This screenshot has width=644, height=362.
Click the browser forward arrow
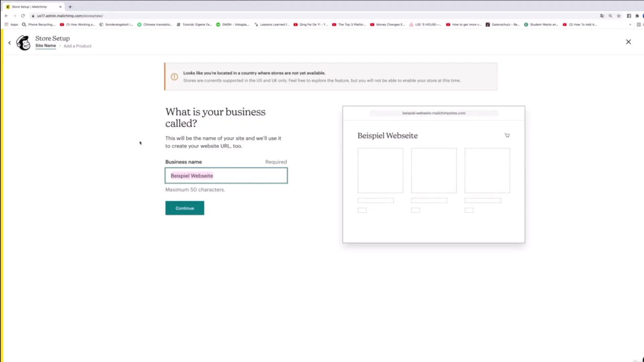pos(14,16)
